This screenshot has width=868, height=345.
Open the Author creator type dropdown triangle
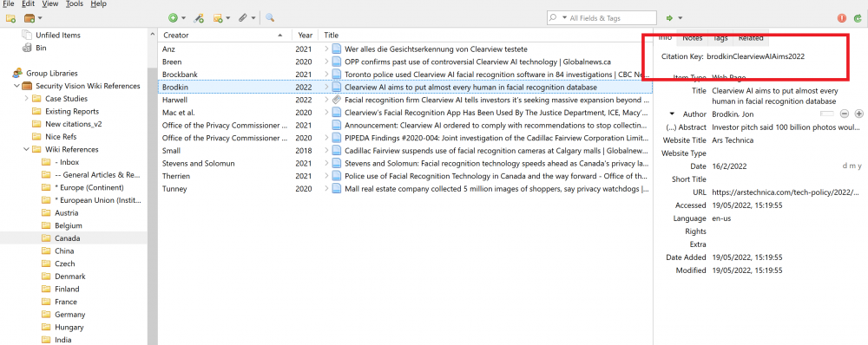click(x=673, y=114)
